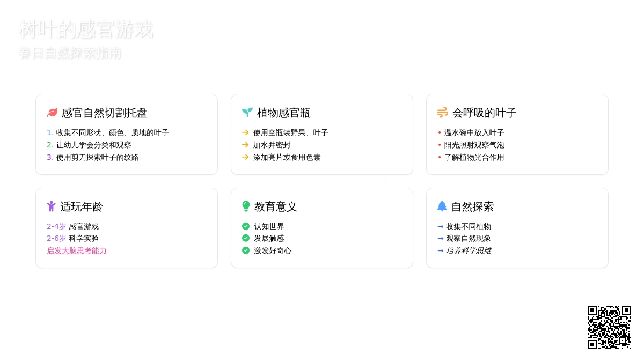
Task: Click the 培养科学思维 italic text
Action: [x=468, y=250]
